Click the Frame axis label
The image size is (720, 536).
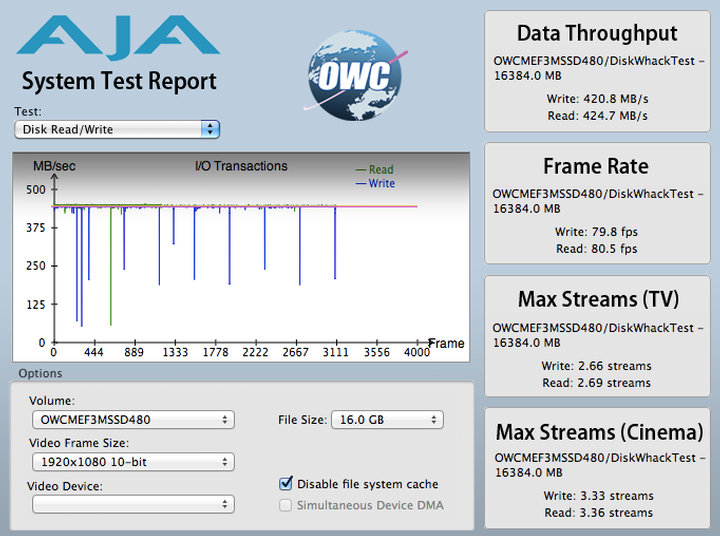tap(446, 344)
